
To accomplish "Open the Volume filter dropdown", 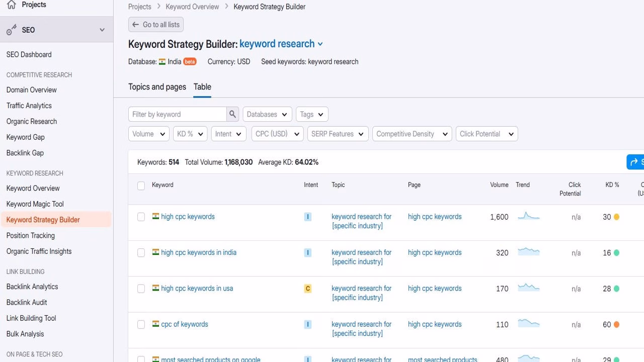I will tap(148, 134).
